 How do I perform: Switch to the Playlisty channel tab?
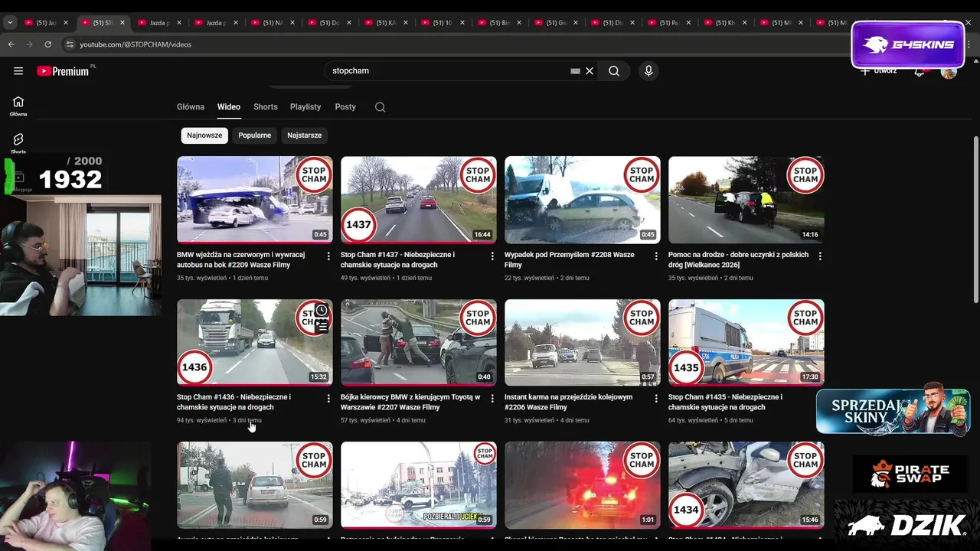point(305,107)
